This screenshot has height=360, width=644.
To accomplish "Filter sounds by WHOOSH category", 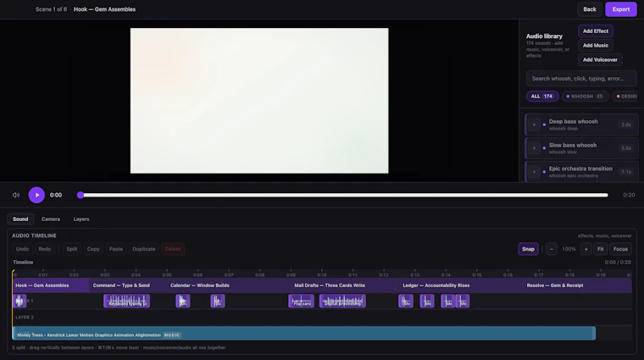I will [x=585, y=96].
